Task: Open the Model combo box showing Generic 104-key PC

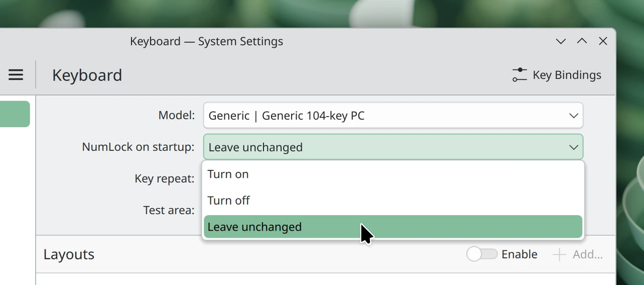Action: (x=387, y=116)
